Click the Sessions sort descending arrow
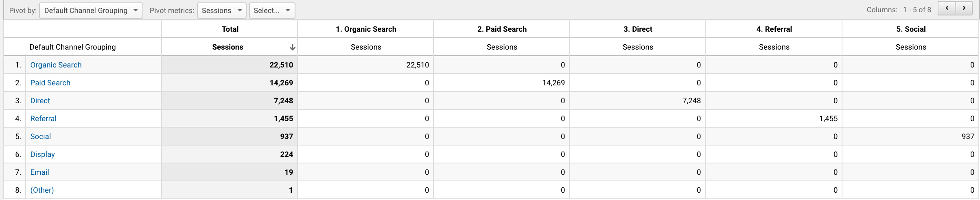 292,47
